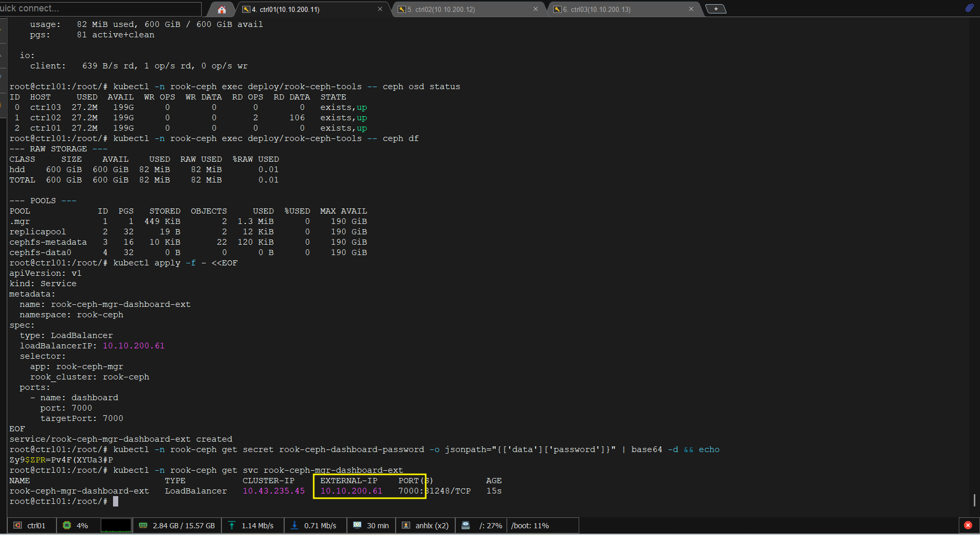Focus the Quick connect input field

101,8
